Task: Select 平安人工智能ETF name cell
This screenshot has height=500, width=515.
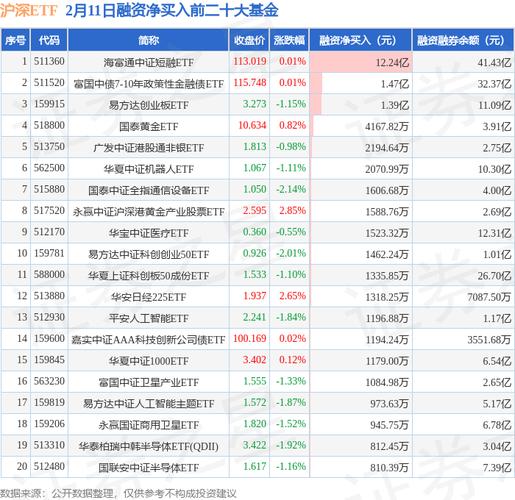Action: (148, 318)
